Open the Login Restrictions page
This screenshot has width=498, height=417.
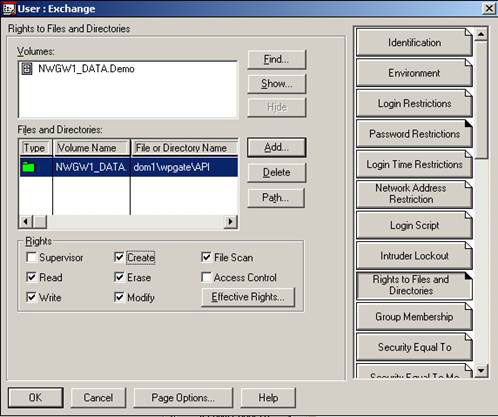tap(414, 103)
